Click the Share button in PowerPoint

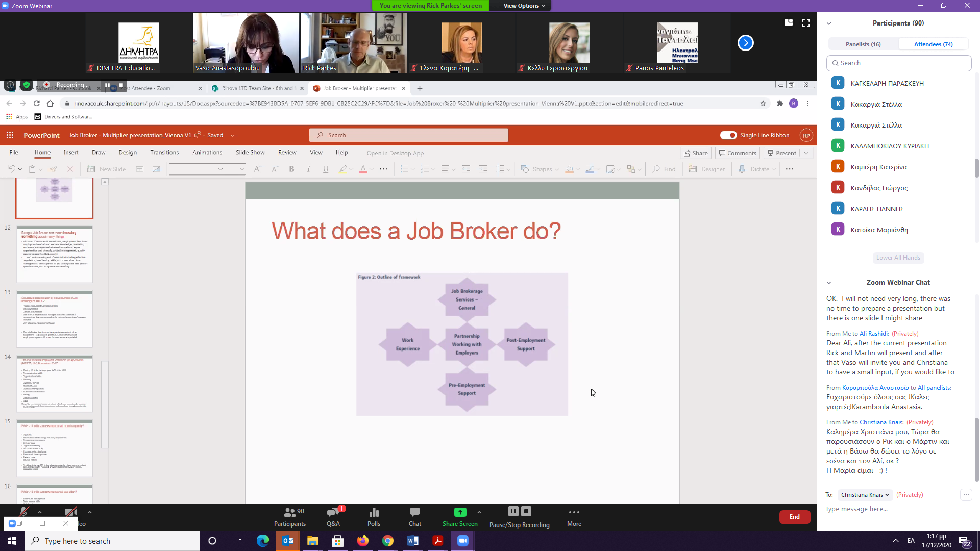[x=696, y=153]
